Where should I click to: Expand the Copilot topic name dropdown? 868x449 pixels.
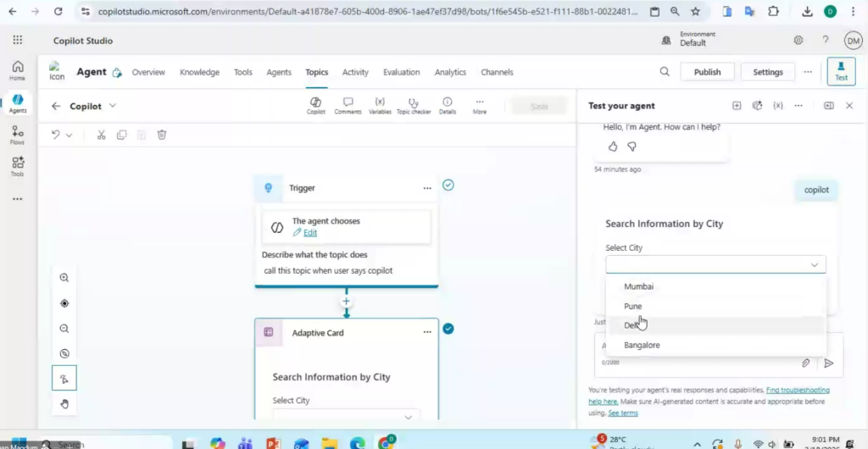[113, 106]
